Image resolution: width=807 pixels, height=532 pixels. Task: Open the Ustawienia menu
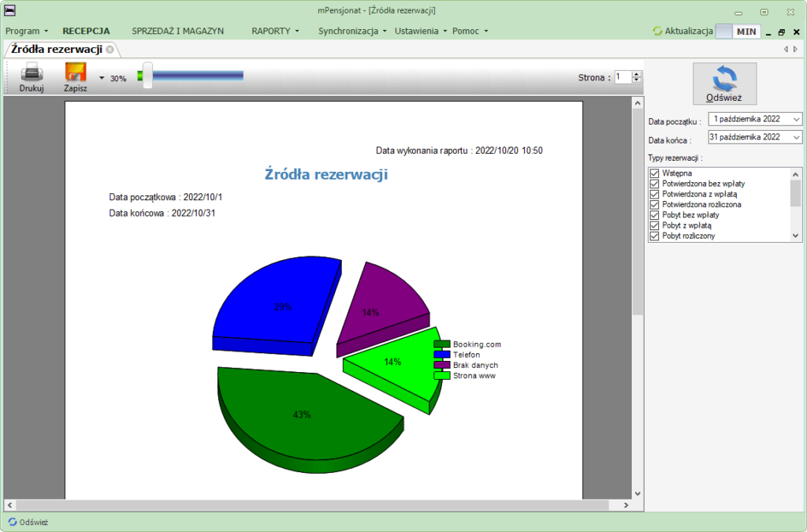click(421, 31)
